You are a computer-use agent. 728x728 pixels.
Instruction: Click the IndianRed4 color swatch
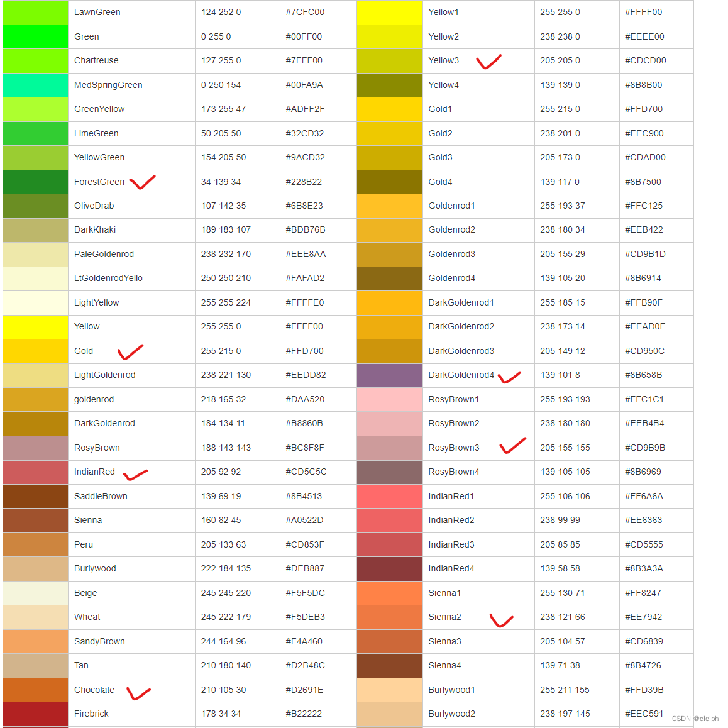[x=390, y=568]
